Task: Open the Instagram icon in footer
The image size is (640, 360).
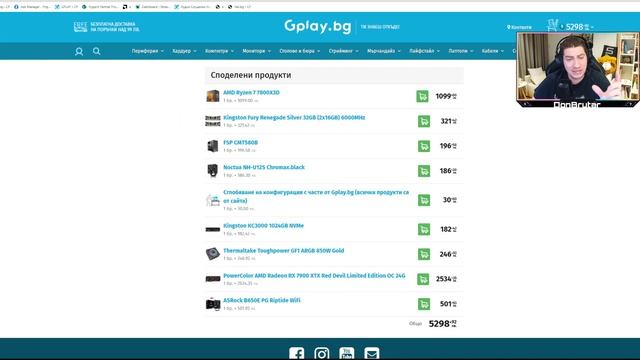Action: [x=322, y=353]
